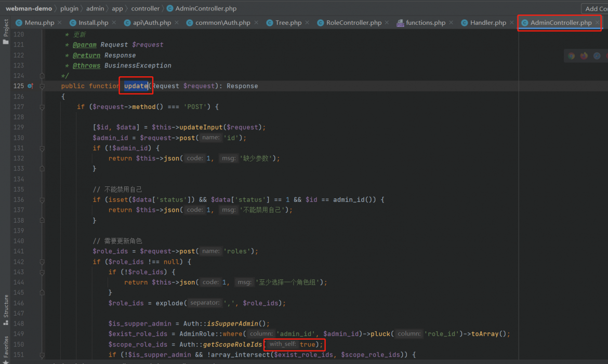The height and width of the screenshot is (364, 608).
Task: Click the webman-demo project breadcrumb
Action: pyautogui.click(x=29, y=8)
